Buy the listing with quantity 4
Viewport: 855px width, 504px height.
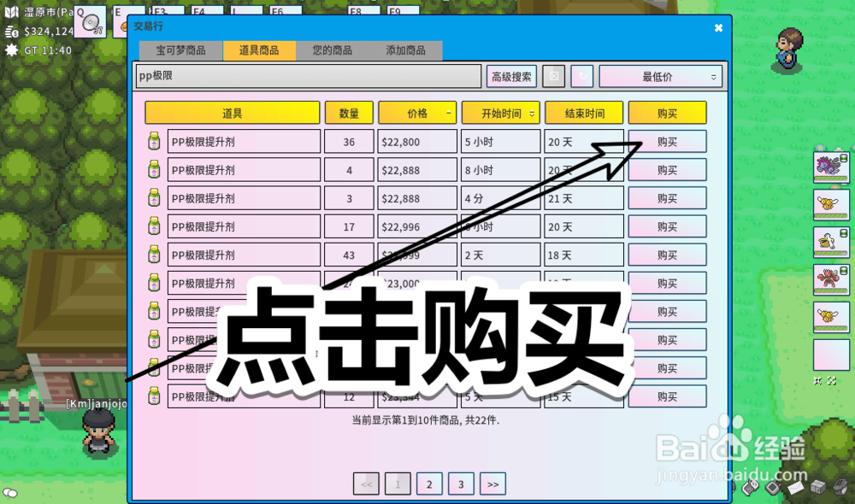(x=668, y=170)
